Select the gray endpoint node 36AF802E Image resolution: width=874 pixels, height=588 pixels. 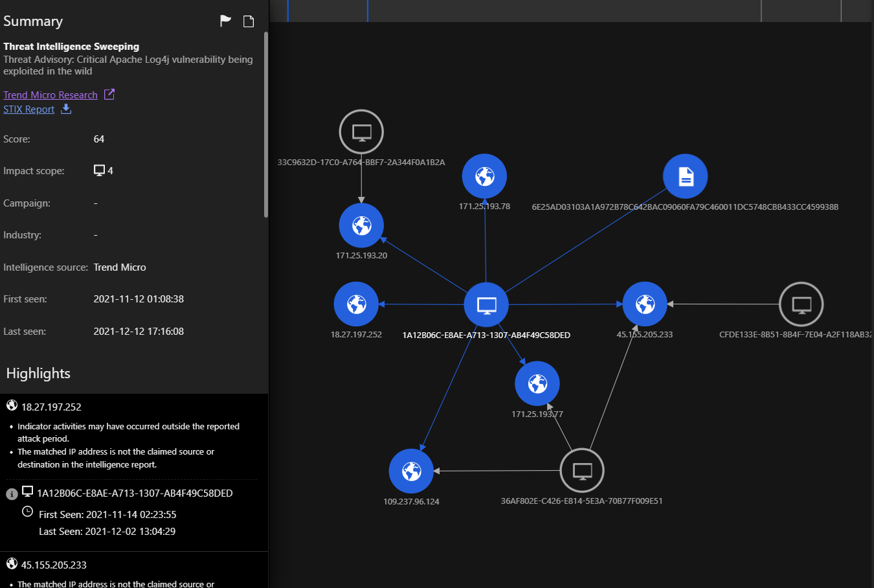click(x=582, y=471)
